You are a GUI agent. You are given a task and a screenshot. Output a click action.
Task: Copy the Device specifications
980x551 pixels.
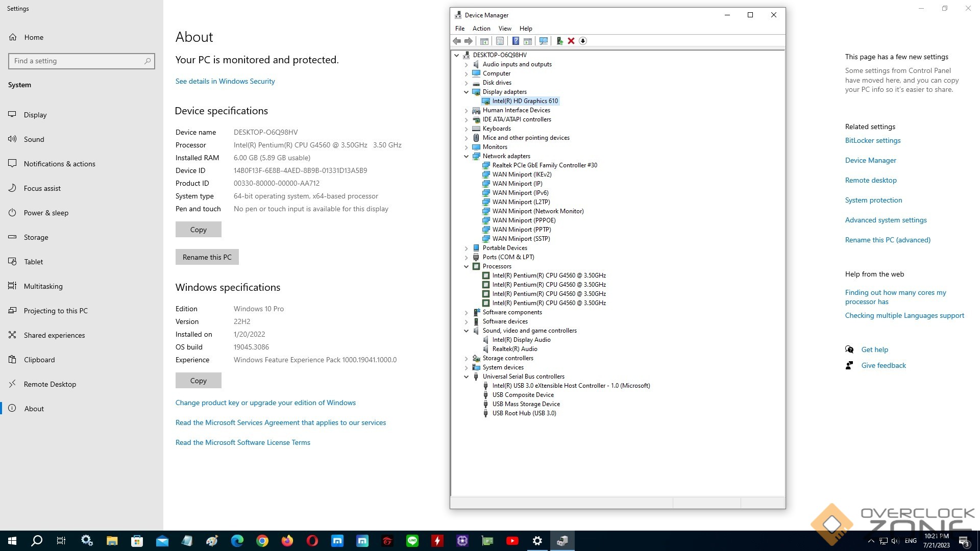click(199, 230)
